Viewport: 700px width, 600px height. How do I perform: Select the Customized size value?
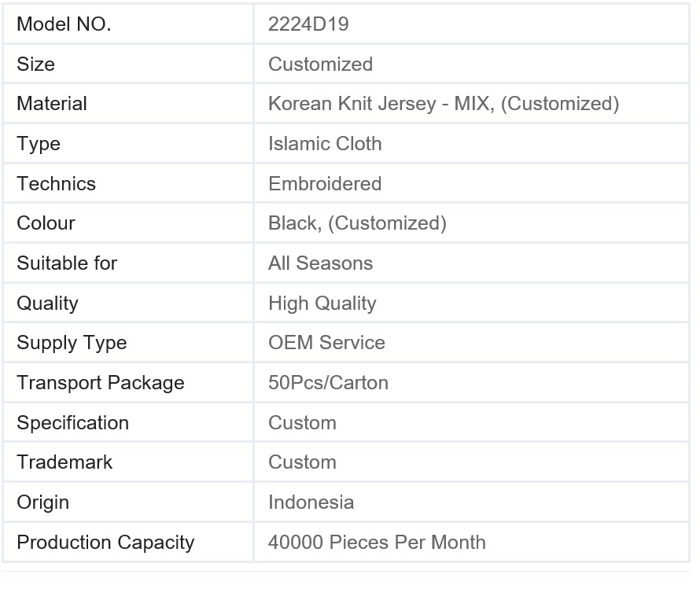click(320, 64)
